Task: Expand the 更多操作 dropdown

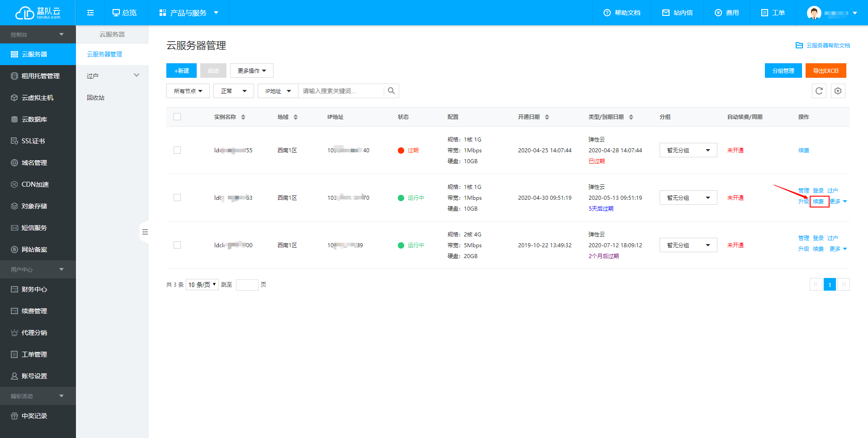Action: (251, 71)
